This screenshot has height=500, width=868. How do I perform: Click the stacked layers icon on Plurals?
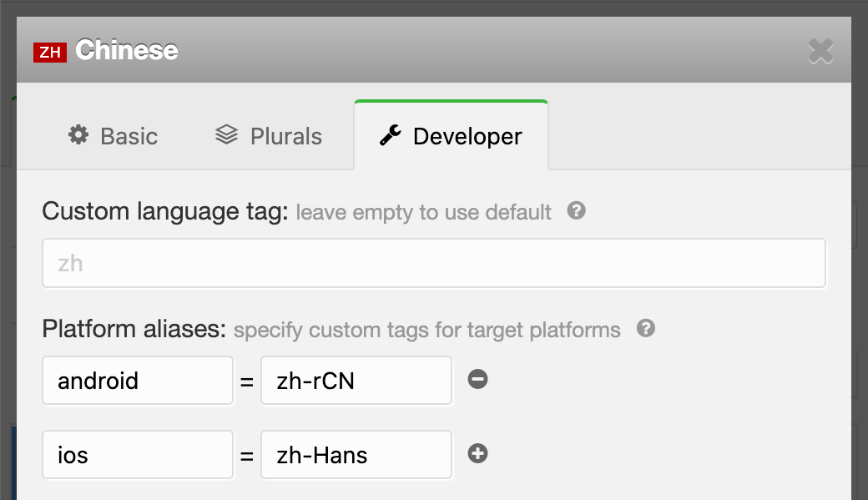(x=226, y=135)
